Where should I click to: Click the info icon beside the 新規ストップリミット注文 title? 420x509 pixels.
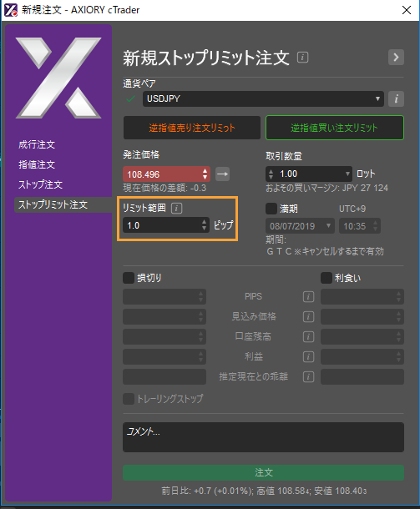pyautogui.click(x=302, y=58)
